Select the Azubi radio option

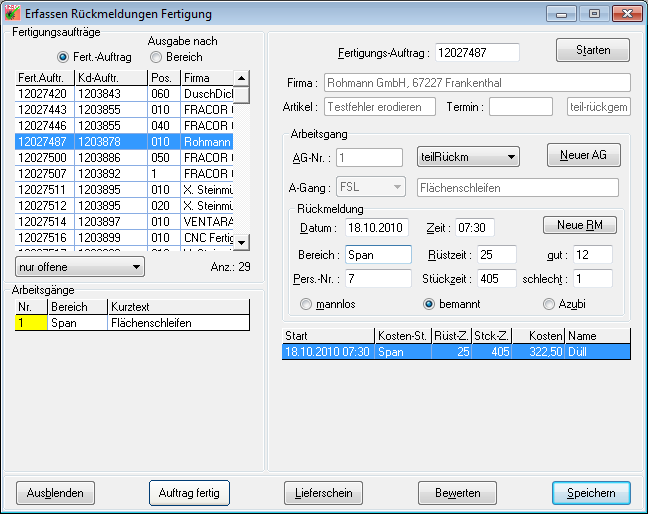[548, 303]
